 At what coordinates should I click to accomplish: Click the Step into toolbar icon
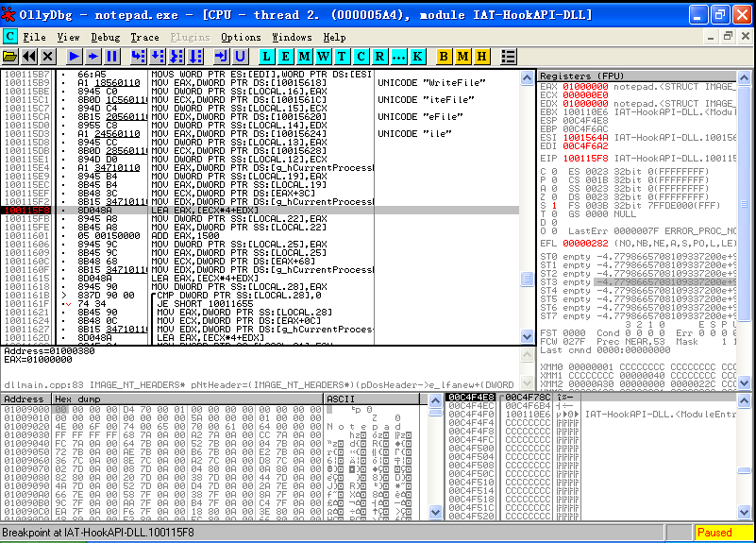coord(138,57)
